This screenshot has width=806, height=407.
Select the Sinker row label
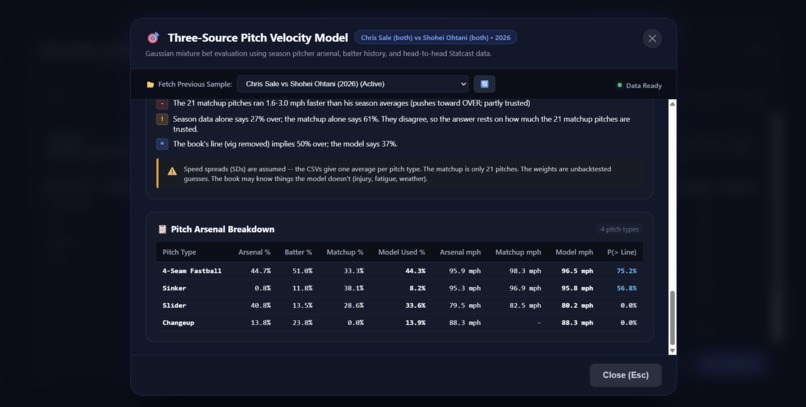(x=174, y=288)
